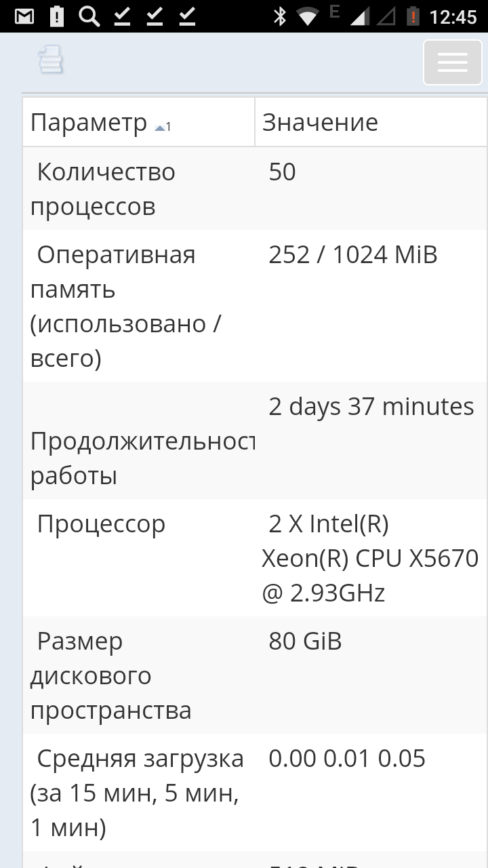Tap the 252 / 1024 MiB value
The height and width of the screenshot is (868, 488).
tap(353, 255)
